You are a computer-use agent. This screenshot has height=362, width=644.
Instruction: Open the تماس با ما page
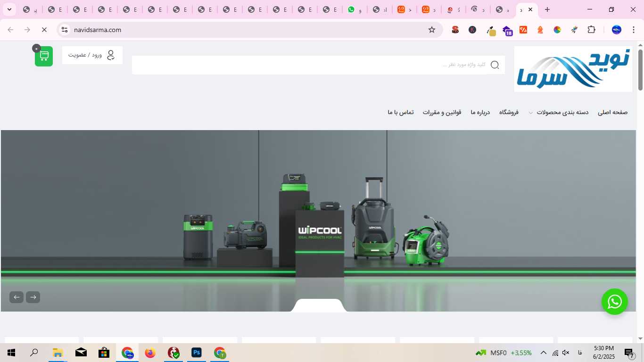(401, 112)
